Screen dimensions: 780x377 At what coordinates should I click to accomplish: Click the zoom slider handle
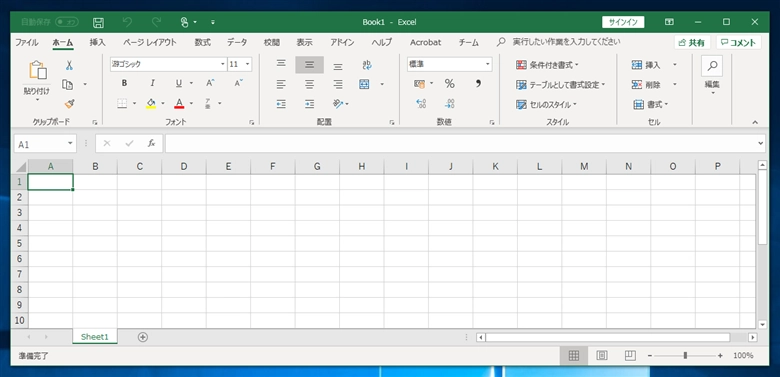(x=685, y=356)
